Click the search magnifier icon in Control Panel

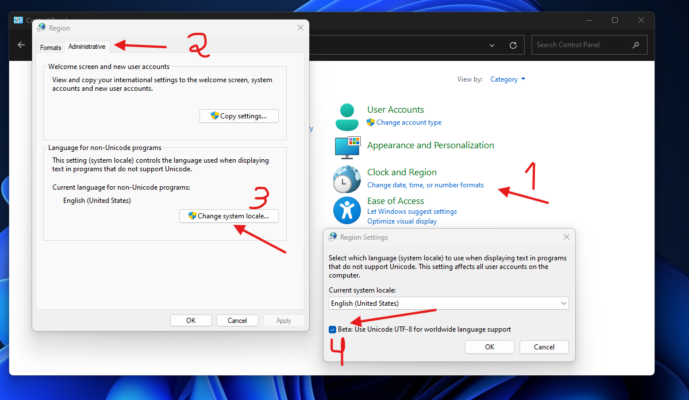pos(637,45)
